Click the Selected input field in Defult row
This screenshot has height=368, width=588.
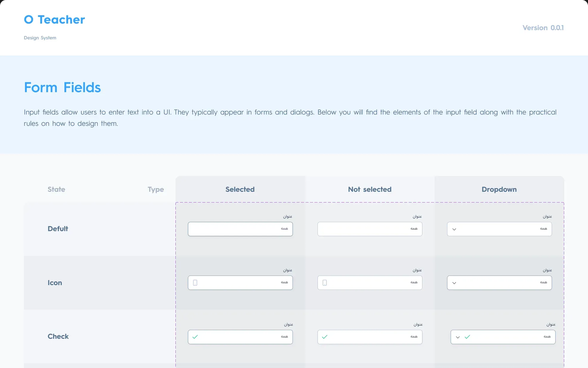240,229
